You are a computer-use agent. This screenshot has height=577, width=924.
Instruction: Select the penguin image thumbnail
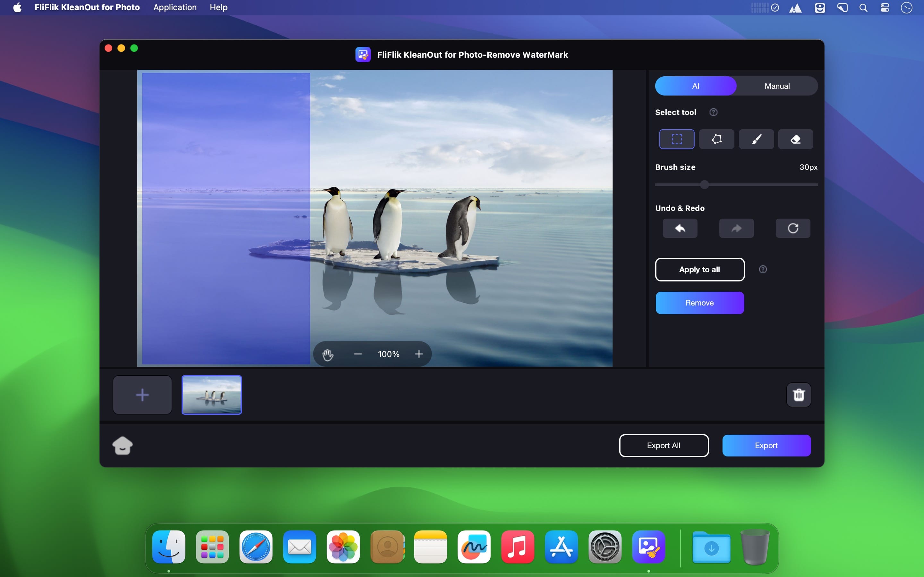211,395
